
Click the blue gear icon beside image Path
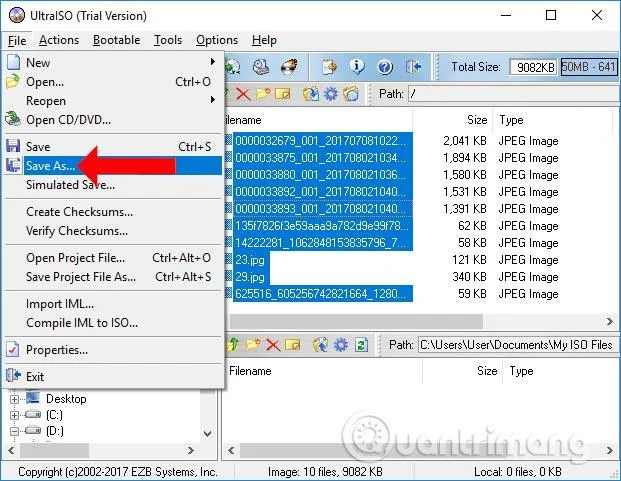pos(331,94)
